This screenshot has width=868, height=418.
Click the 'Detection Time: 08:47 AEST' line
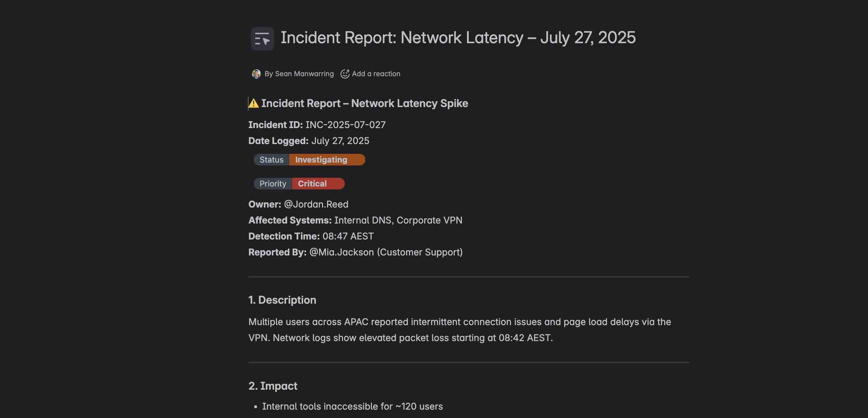click(x=311, y=236)
